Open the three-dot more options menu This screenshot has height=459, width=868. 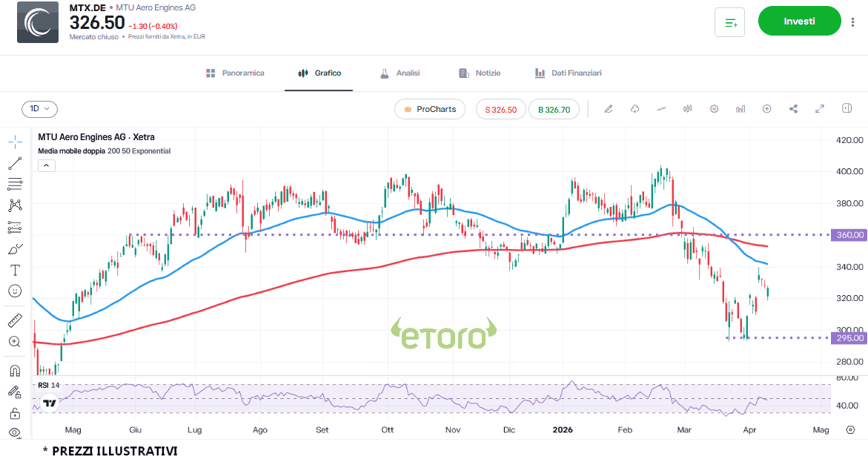(852, 22)
